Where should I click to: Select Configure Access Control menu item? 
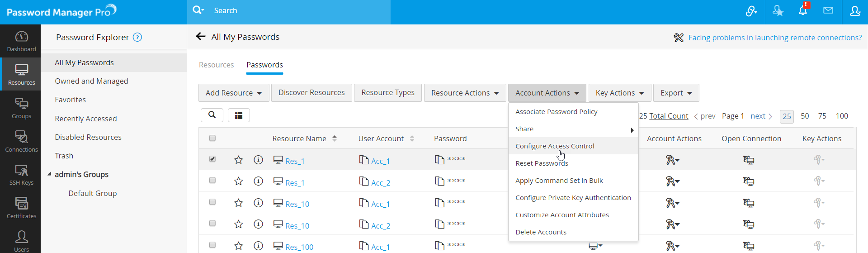click(x=555, y=146)
